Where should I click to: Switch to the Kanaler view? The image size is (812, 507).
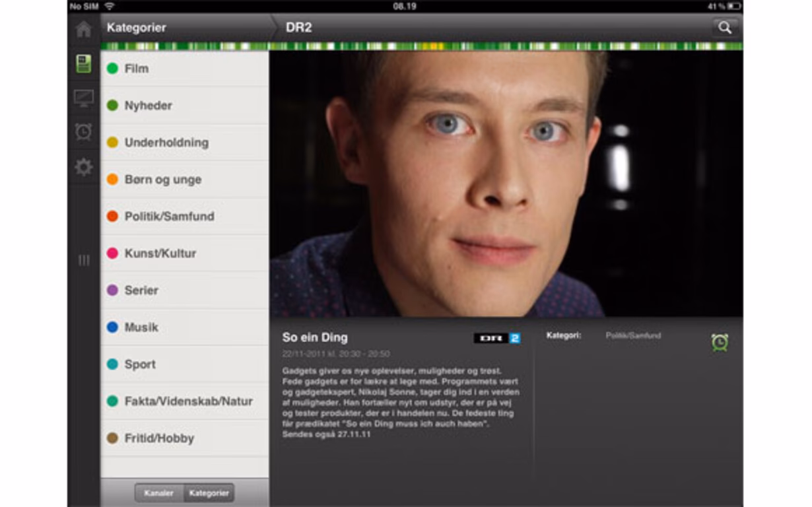(x=158, y=493)
